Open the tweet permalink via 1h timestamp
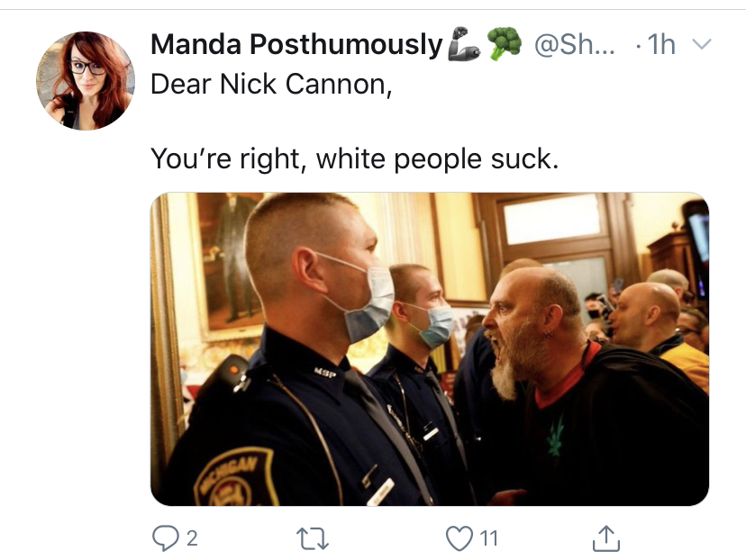 tap(661, 44)
